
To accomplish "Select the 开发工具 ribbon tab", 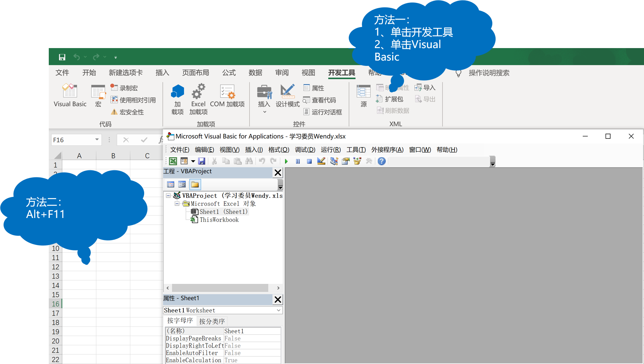I will click(x=341, y=73).
